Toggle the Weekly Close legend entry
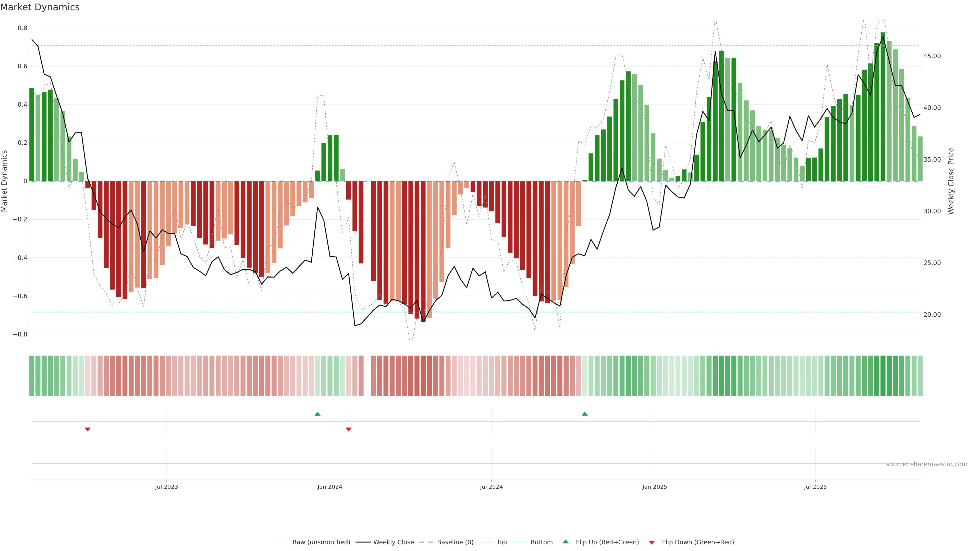Image resolution: width=980 pixels, height=551 pixels. pyautogui.click(x=393, y=542)
